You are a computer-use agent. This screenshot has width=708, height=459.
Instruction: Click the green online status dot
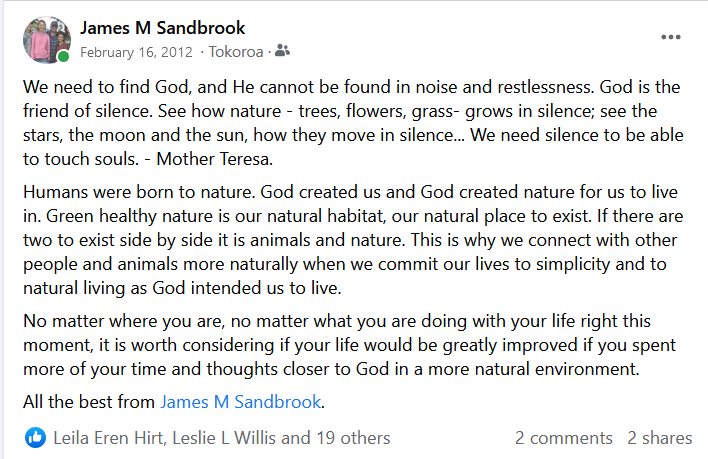[x=63, y=57]
